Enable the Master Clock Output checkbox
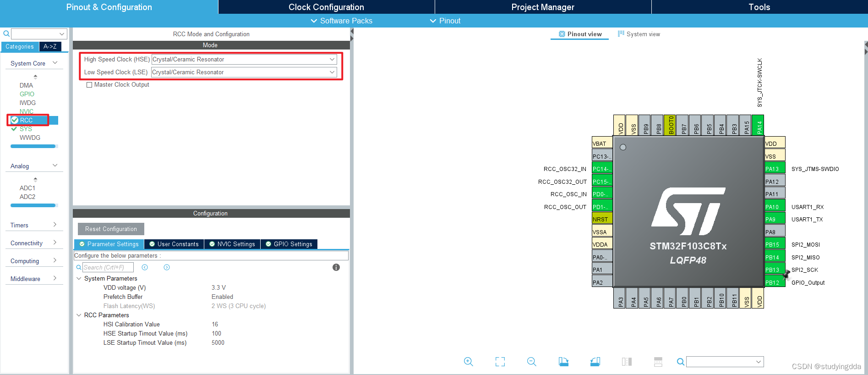Image resolution: width=868 pixels, height=375 pixels. (89, 85)
